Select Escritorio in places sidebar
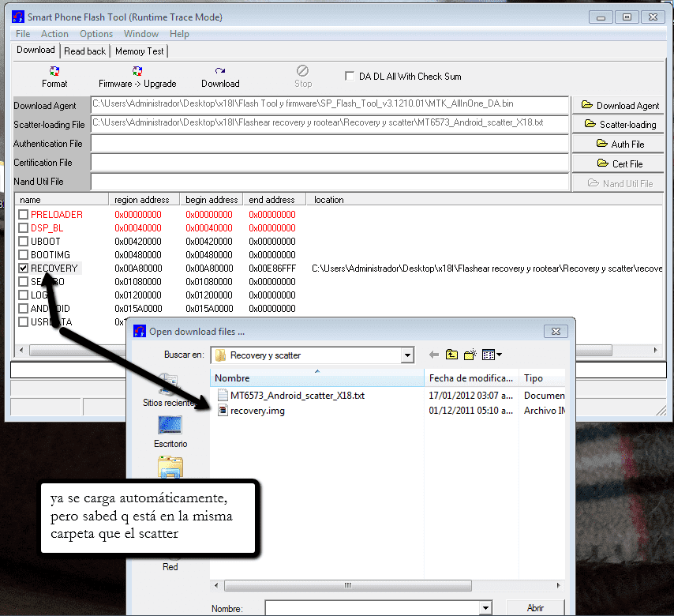674x616 pixels. 170,432
